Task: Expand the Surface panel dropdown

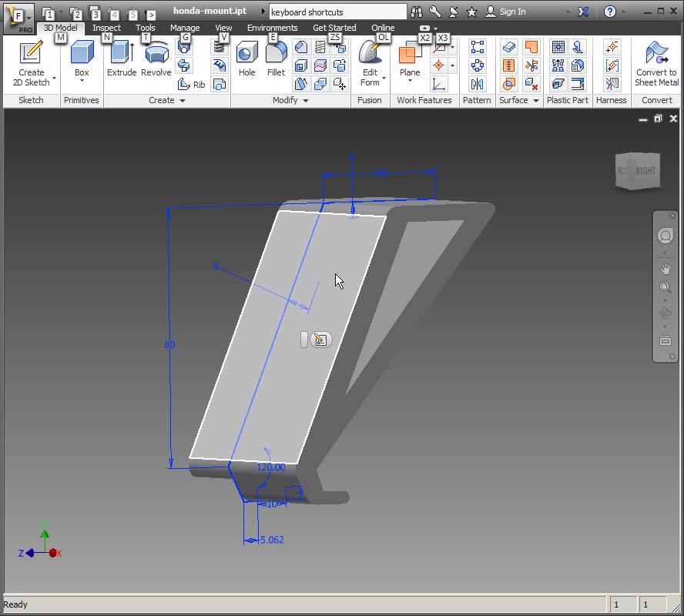Action: [536, 101]
